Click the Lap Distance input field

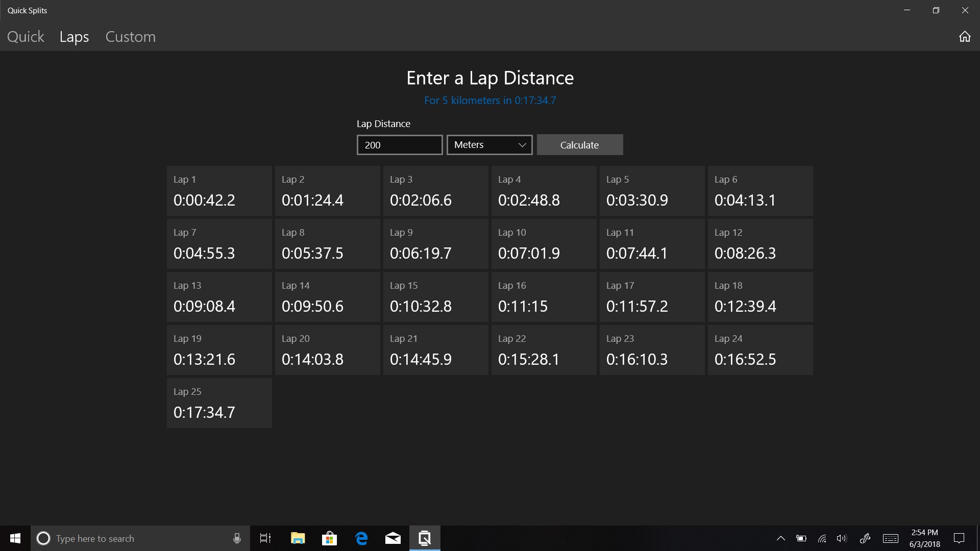399,145
